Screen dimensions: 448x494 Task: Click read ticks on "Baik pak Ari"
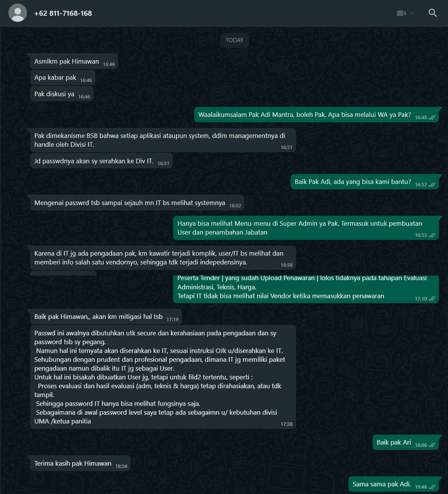(x=432, y=445)
